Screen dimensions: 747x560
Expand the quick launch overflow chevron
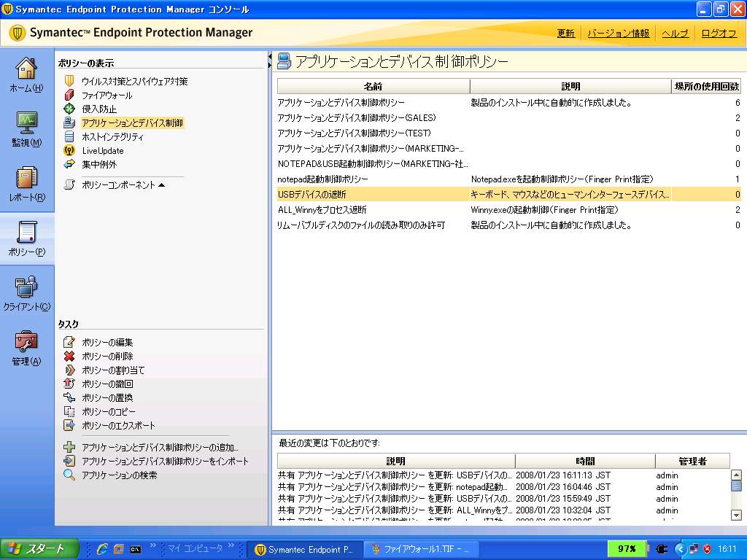(x=153, y=545)
